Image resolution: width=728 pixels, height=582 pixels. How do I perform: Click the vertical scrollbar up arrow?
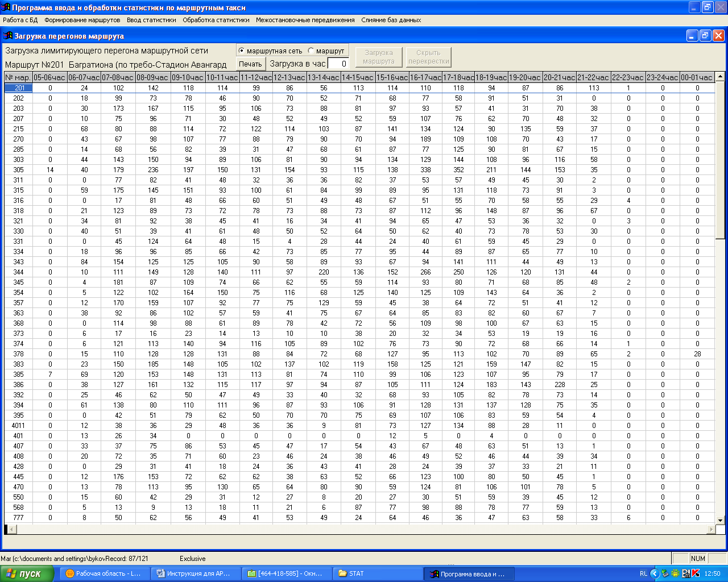720,77
